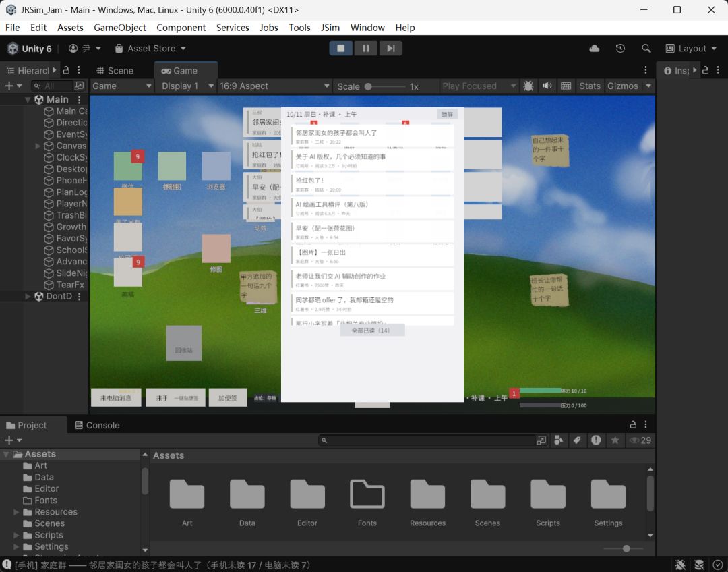Open the account profile dropdown
728x572 pixels.
coord(85,49)
